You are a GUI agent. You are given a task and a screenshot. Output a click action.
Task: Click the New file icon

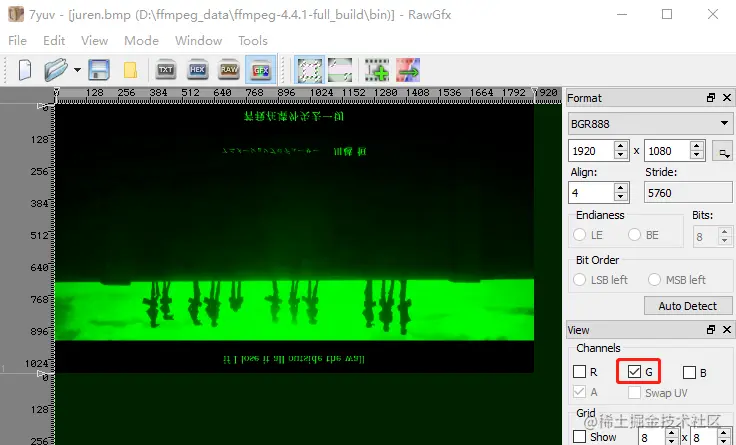tap(25, 70)
